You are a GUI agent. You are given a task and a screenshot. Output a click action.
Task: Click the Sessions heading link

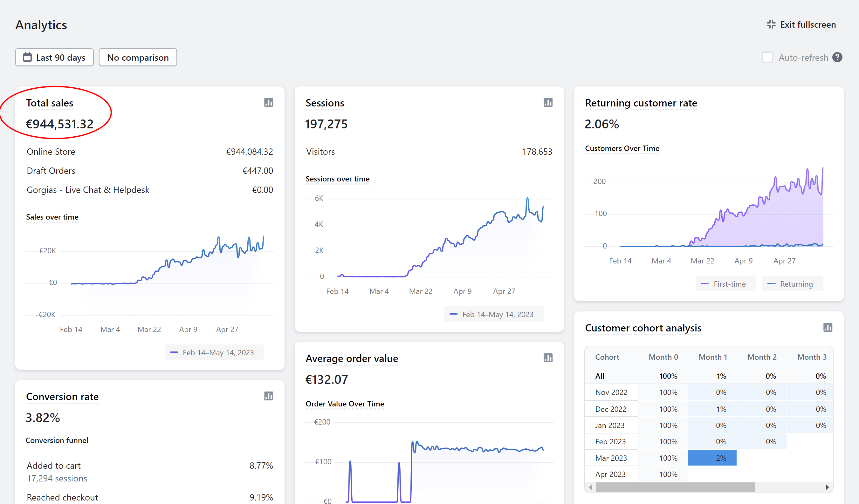[x=325, y=103]
